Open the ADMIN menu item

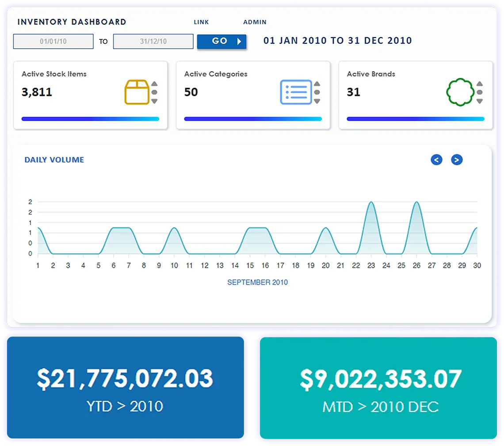[255, 22]
